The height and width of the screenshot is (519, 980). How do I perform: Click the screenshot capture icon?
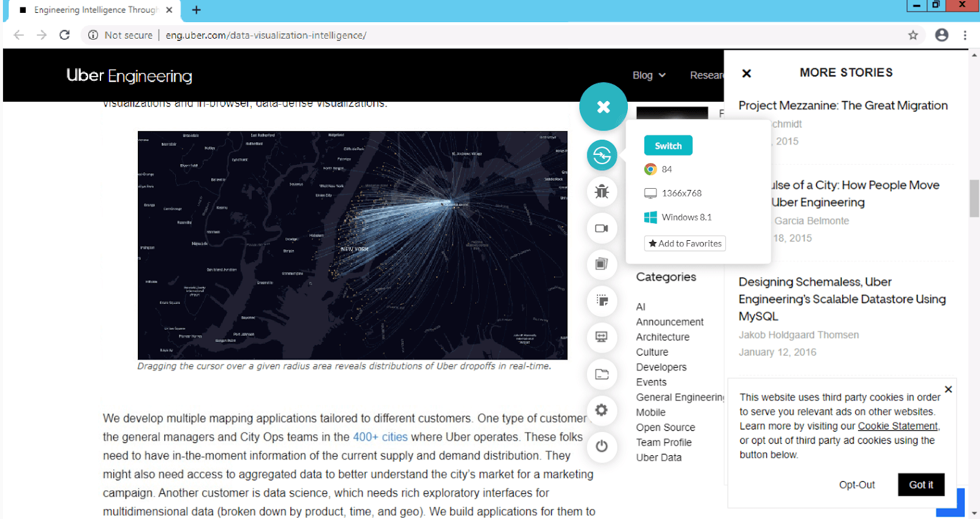[x=602, y=300]
